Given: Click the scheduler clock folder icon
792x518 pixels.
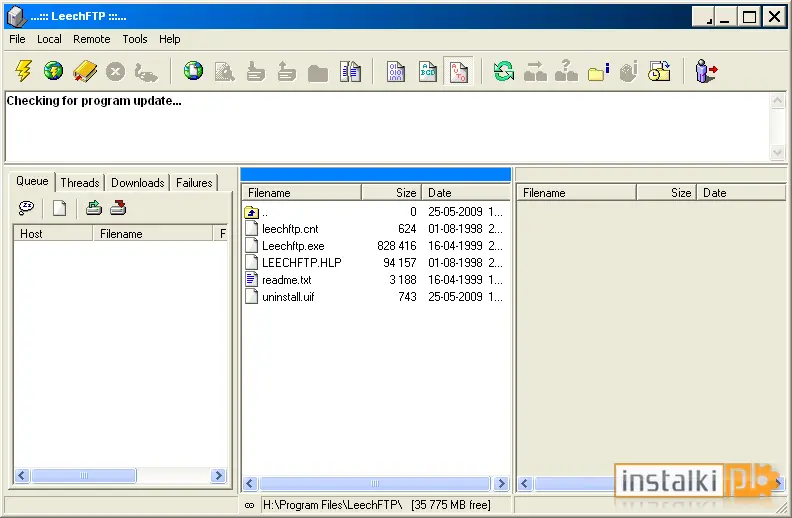Looking at the screenshot, I should tap(660, 71).
